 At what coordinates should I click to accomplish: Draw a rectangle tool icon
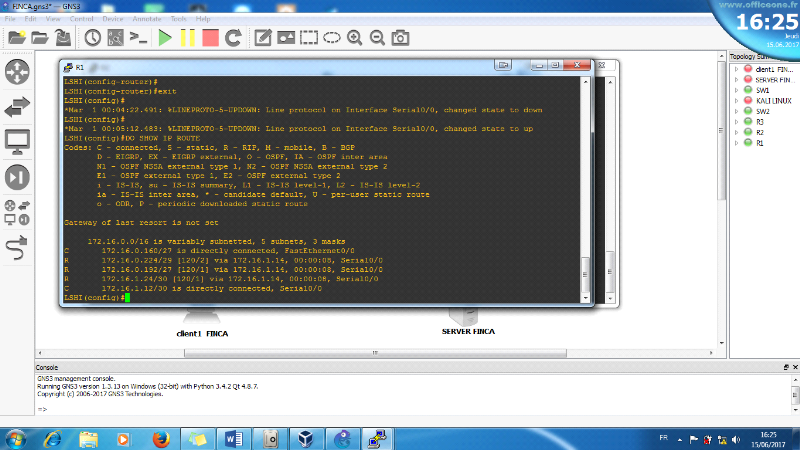(x=309, y=38)
